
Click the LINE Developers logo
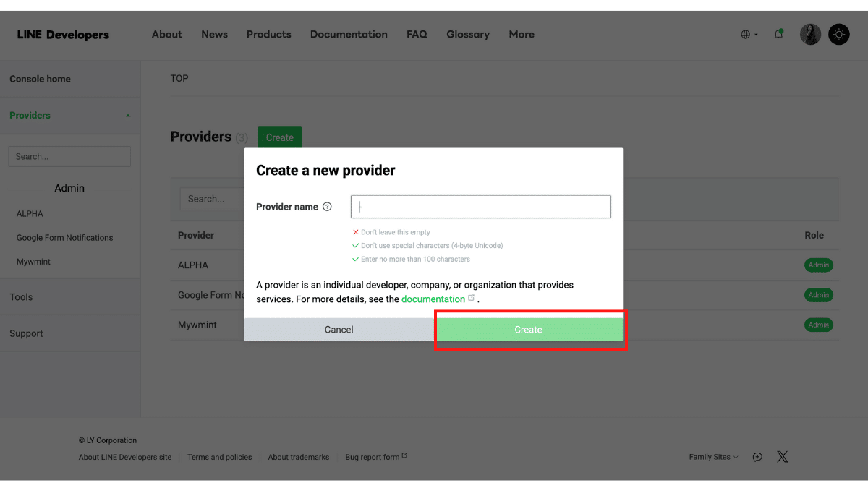coord(63,35)
